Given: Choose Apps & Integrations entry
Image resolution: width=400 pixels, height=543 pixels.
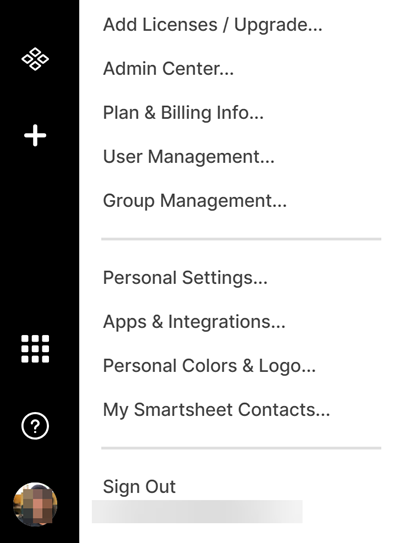Looking at the screenshot, I should tap(194, 322).
